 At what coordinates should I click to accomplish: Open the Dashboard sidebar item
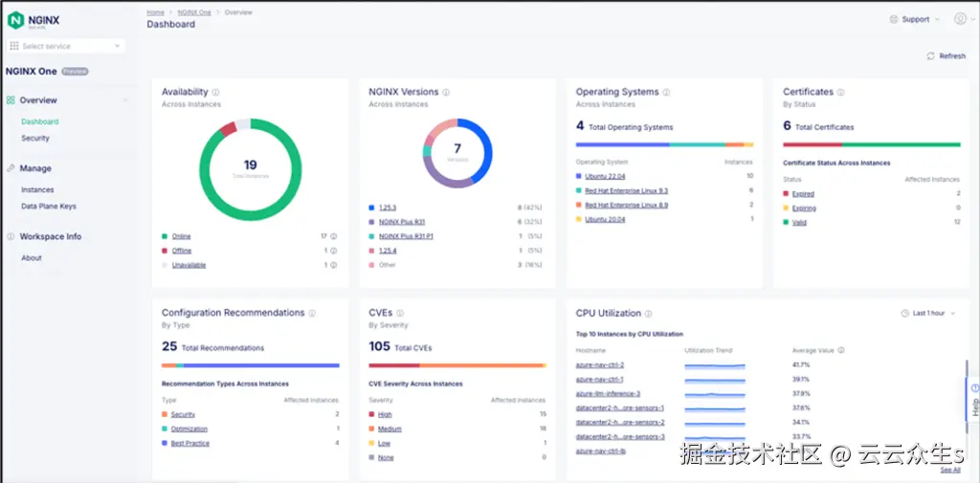pyautogui.click(x=39, y=121)
